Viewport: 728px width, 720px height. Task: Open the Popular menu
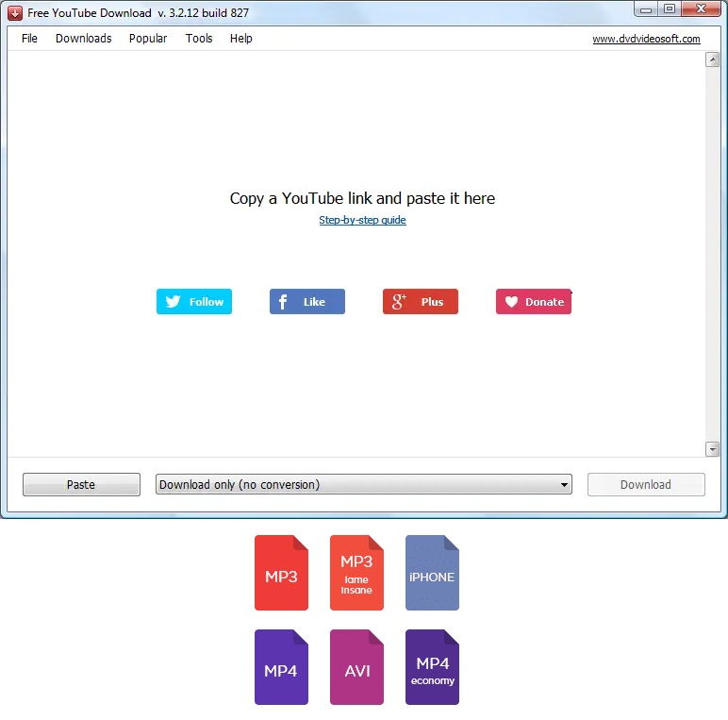(148, 39)
